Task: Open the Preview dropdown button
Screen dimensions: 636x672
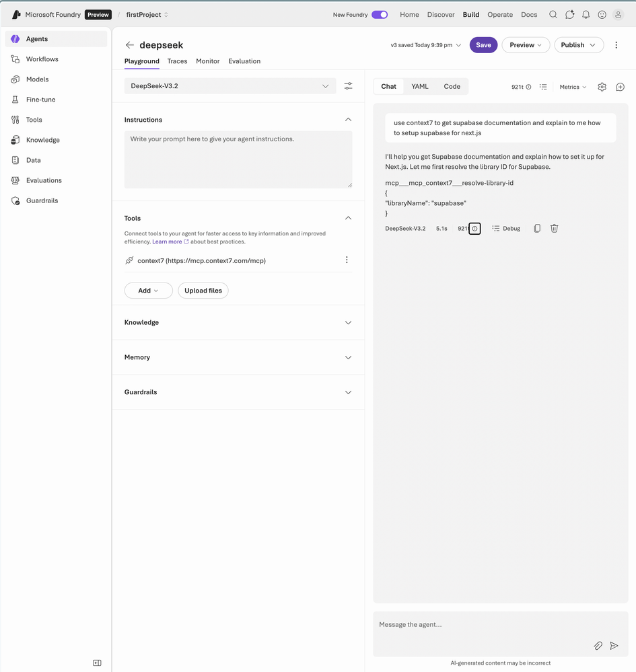Action: click(526, 45)
